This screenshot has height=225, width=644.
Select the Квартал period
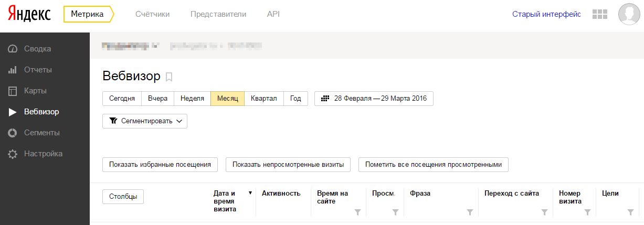pos(264,99)
